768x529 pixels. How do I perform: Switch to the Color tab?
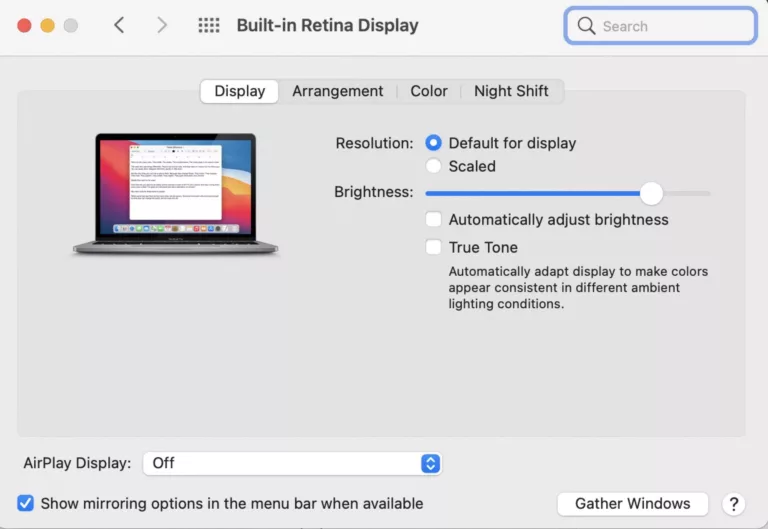[x=429, y=91]
